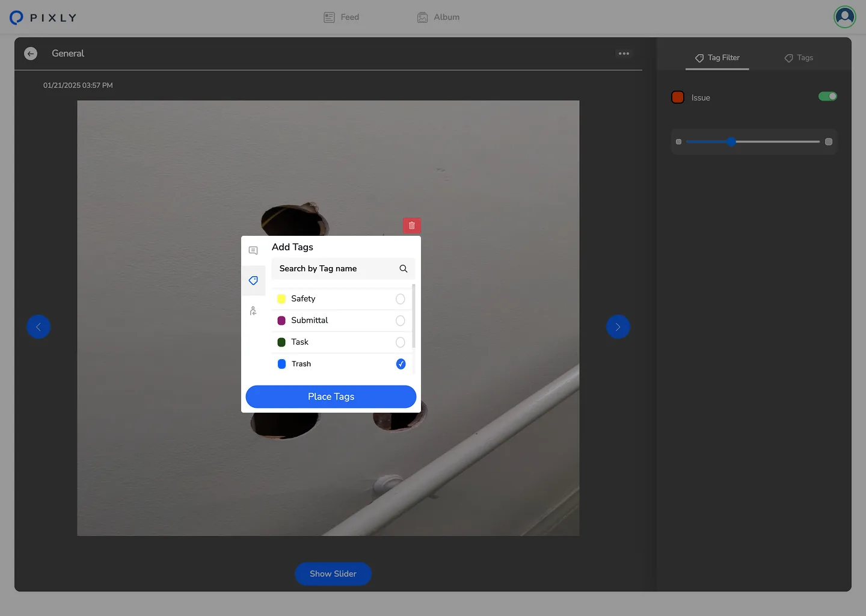This screenshot has height=616, width=866.
Task: Open the Album page
Action: point(438,17)
